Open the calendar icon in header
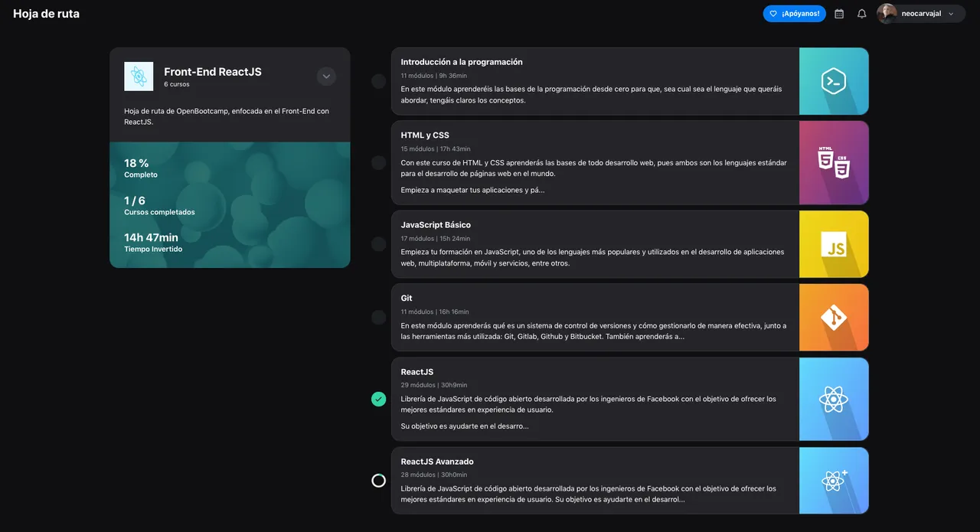Image resolution: width=980 pixels, height=532 pixels. 839,14
